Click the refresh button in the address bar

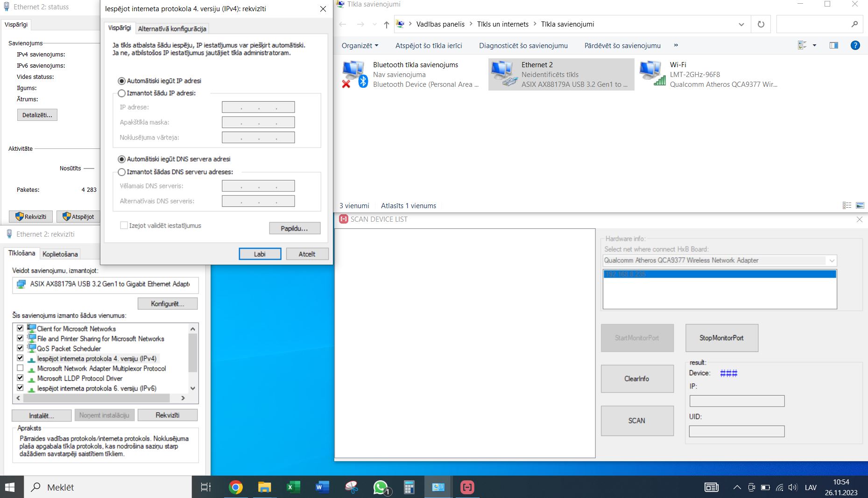pyautogui.click(x=761, y=24)
